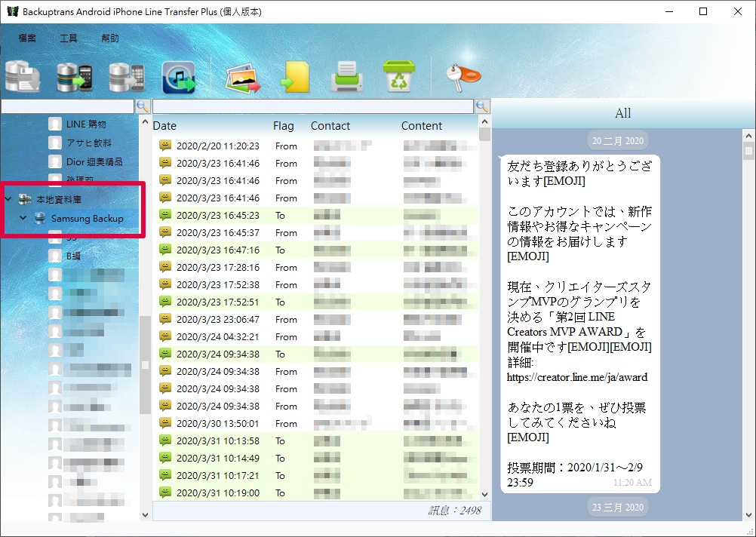Click message icon for 2020/2/20 11:20:23 row
Screen dimensions: 756x537
click(165, 146)
